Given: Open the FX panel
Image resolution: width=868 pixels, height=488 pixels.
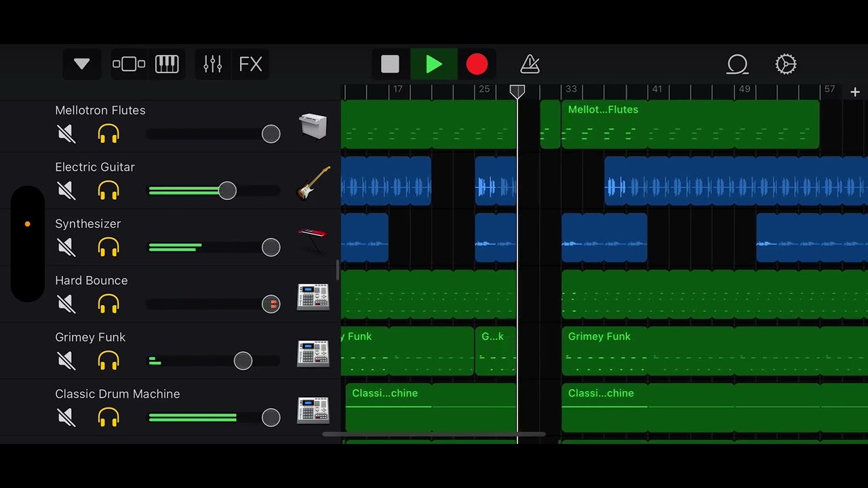Looking at the screenshot, I should [x=250, y=64].
